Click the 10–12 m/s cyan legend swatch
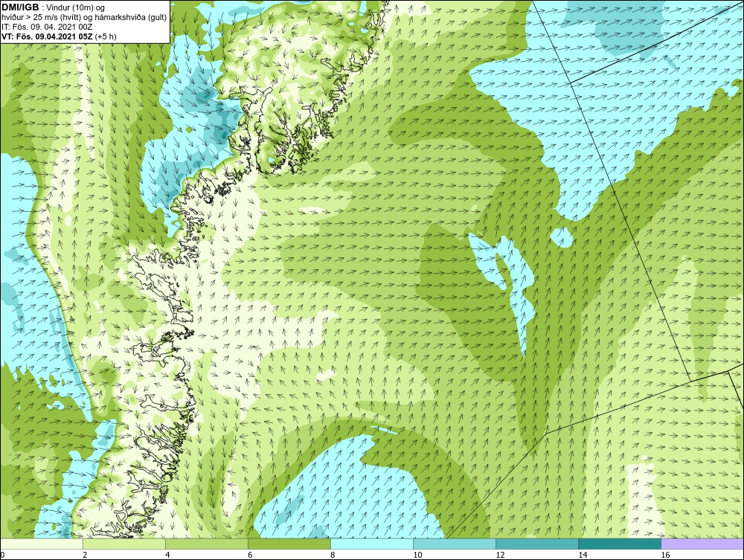 pyautogui.click(x=455, y=544)
